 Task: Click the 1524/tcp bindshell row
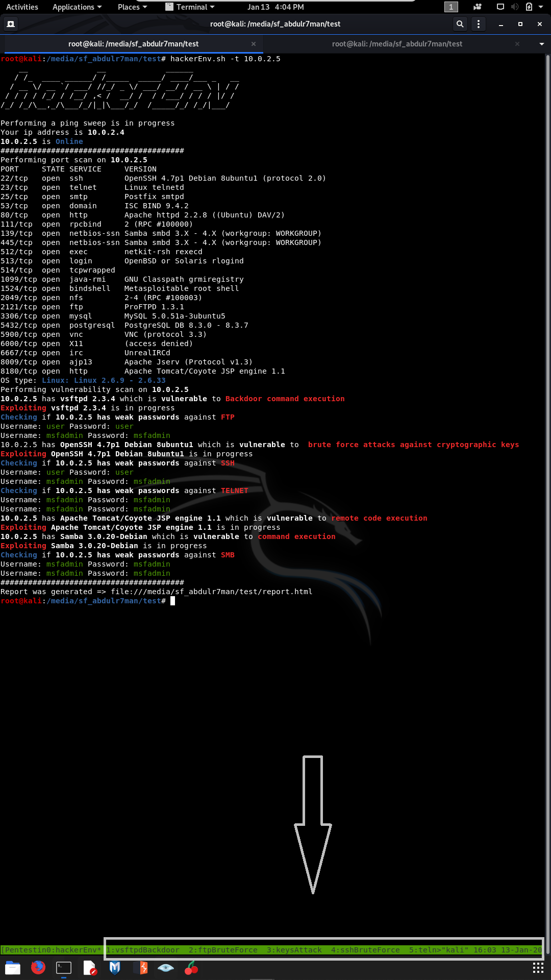coord(120,288)
